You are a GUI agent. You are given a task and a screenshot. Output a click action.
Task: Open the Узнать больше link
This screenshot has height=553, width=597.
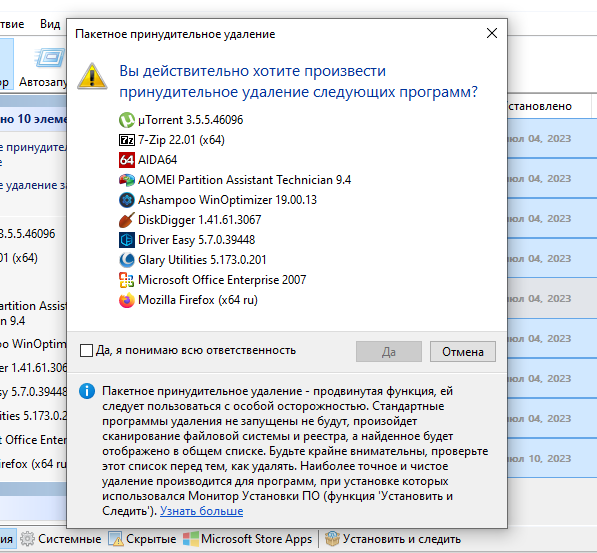point(201,511)
